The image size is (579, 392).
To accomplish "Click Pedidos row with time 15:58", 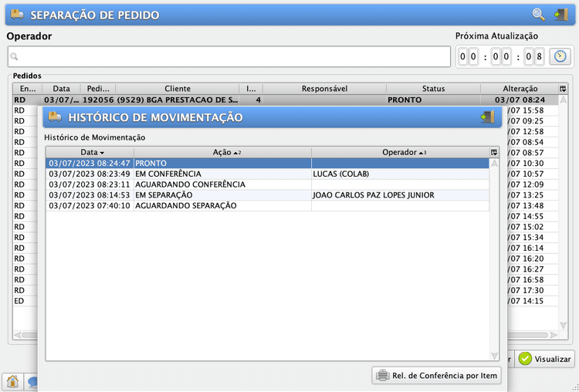I will coord(533,110).
